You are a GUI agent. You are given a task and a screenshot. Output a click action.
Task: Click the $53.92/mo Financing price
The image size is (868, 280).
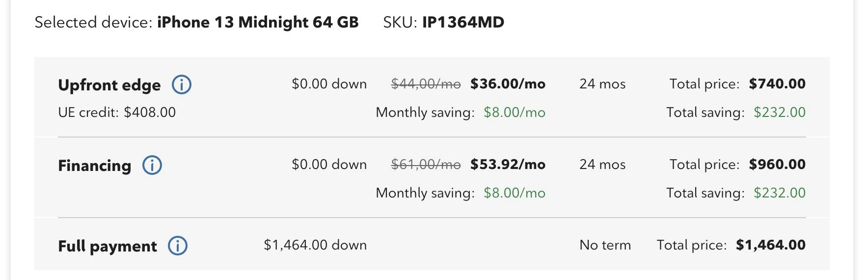[x=508, y=165]
